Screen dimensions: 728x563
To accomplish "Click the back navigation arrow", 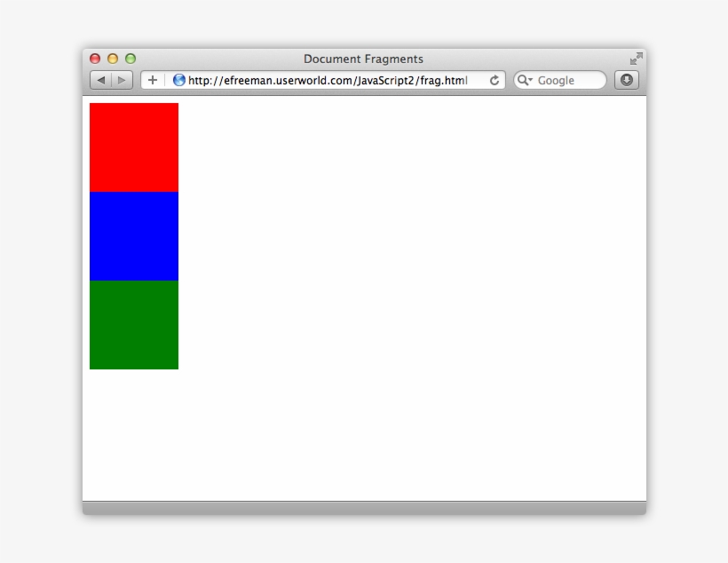I will click(x=99, y=79).
